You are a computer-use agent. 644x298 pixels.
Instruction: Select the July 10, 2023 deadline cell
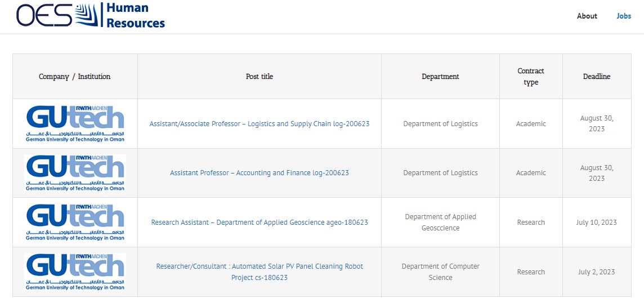[x=597, y=223]
